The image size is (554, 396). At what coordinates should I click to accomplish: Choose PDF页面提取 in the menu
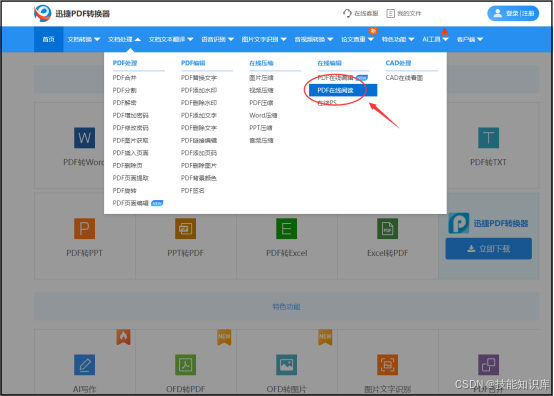pos(130,178)
